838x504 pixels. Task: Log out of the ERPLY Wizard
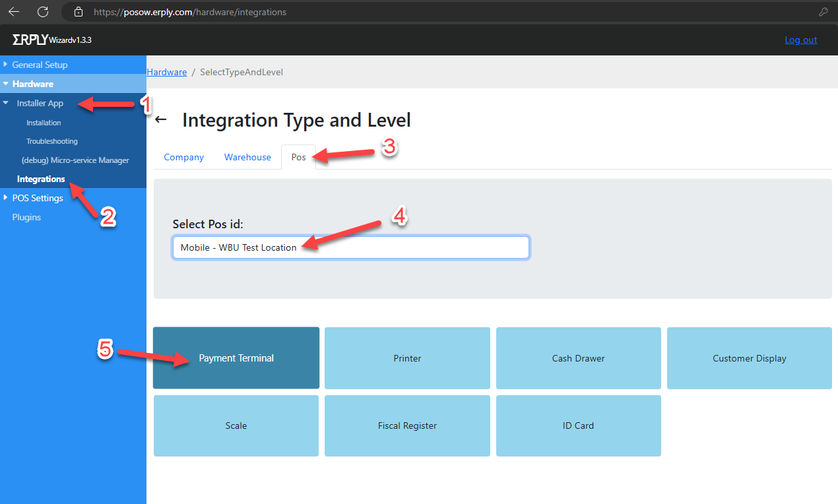(800, 40)
